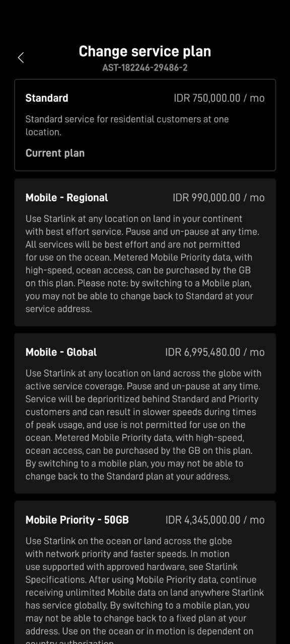Image resolution: width=290 pixels, height=644 pixels.
Task: Click the "deprioritized behind Standard" line under Global
Action: (x=142, y=399)
